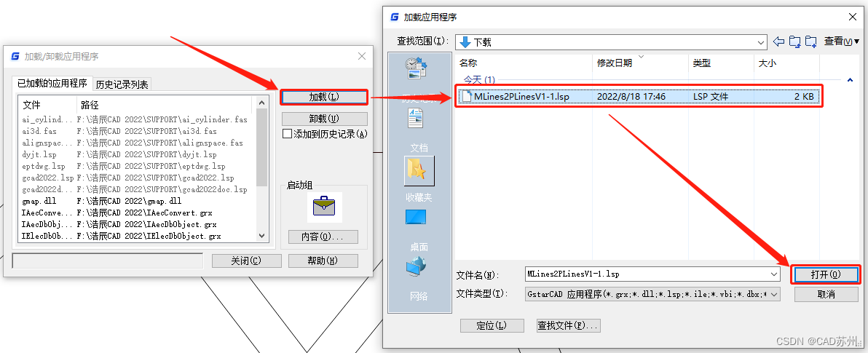Open the Documents sidebar icon
This screenshot has width=868, height=353.
(416, 118)
